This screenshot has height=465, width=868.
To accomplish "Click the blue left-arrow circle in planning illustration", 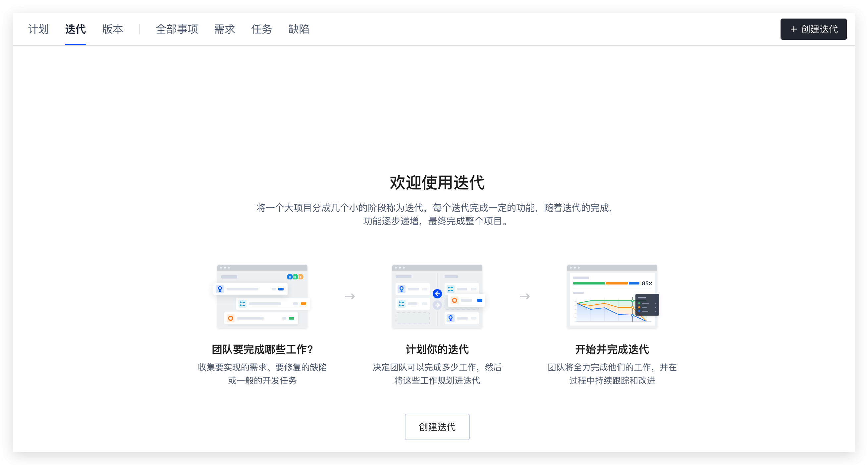I will (437, 294).
